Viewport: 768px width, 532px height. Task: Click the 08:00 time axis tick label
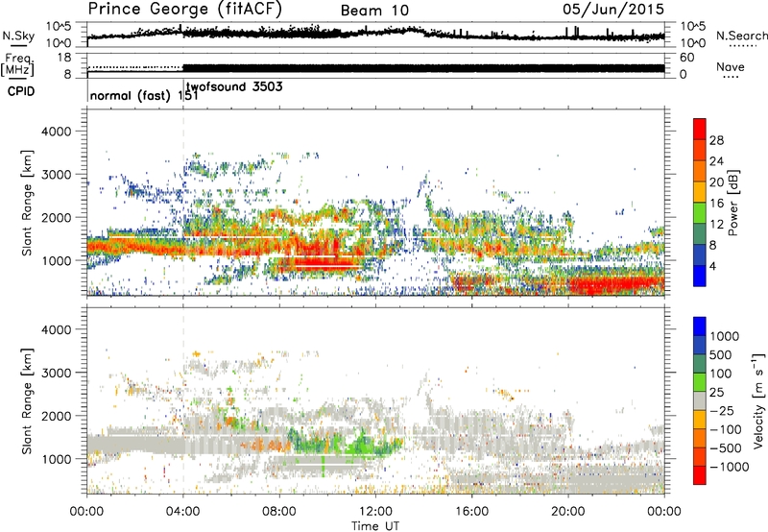[279, 512]
